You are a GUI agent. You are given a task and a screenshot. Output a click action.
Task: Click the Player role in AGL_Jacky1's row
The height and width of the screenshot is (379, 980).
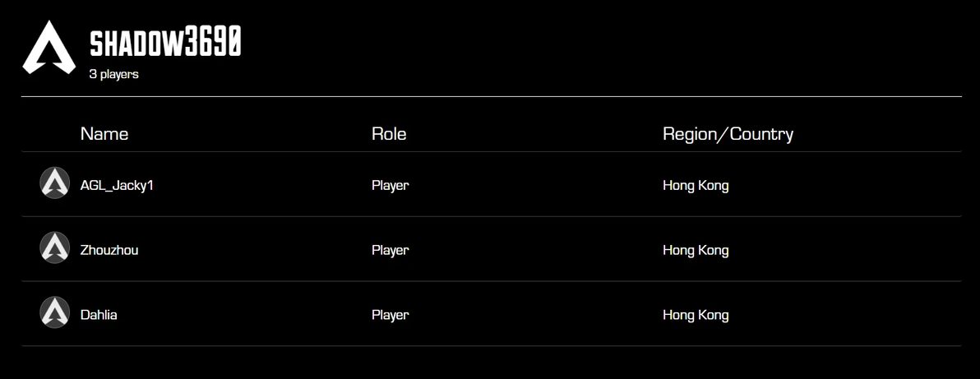tap(390, 185)
